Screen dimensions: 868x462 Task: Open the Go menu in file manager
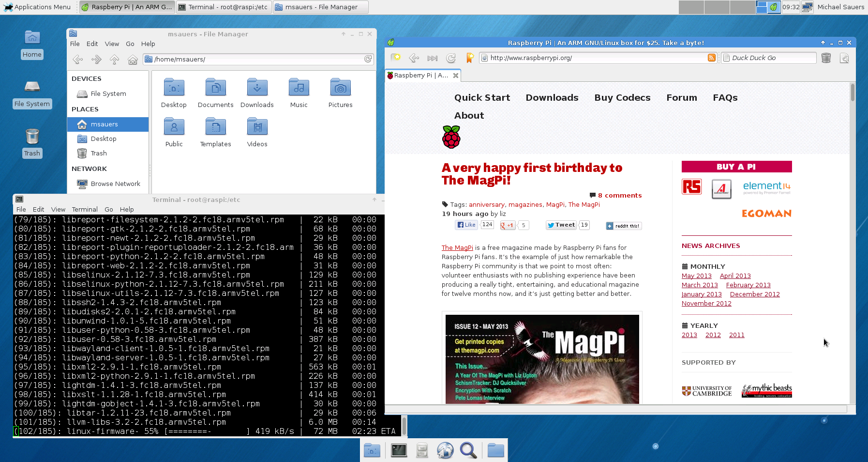coord(130,44)
